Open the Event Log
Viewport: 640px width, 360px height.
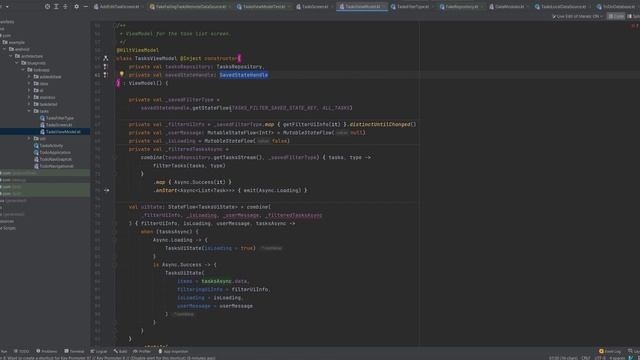[610, 351]
